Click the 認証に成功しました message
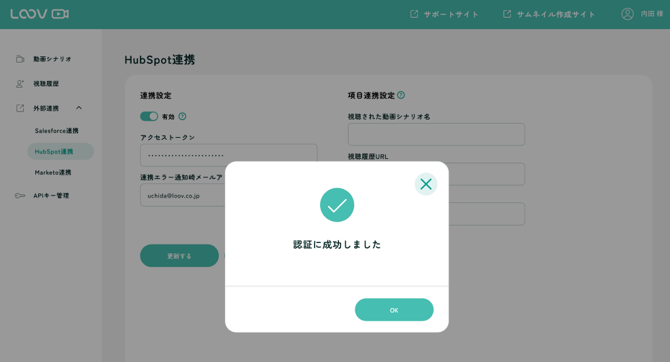 [x=337, y=244]
